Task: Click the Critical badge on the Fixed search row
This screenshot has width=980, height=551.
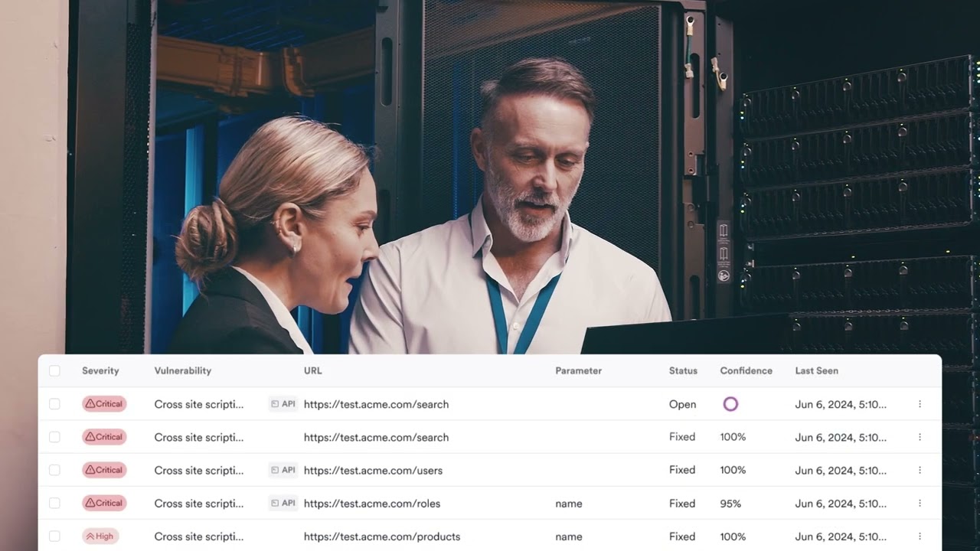Action: [x=104, y=437]
